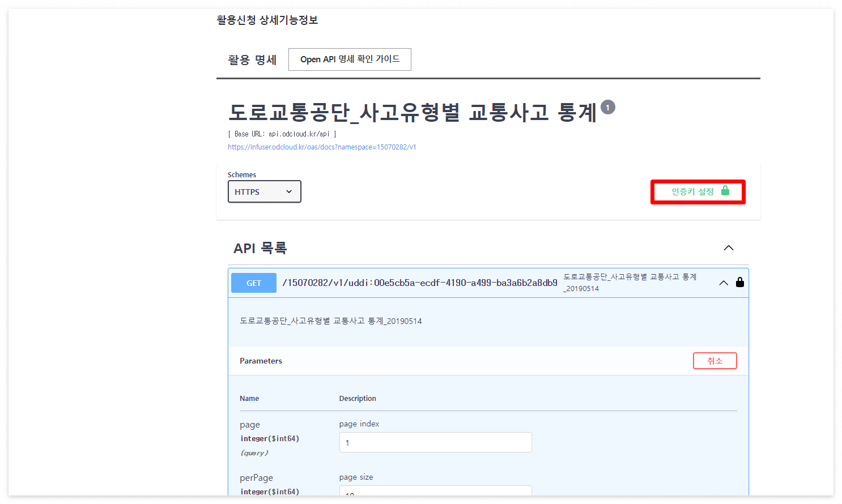Screen dimensions: 842x504
Task: Click the Base URL api.odcloud.kr/api text
Action: click(x=282, y=134)
